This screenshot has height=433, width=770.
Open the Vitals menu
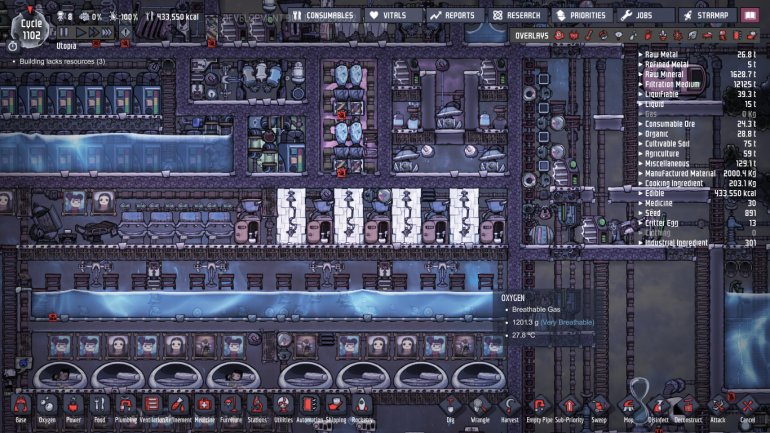pyautogui.click(x=393, y=15)
